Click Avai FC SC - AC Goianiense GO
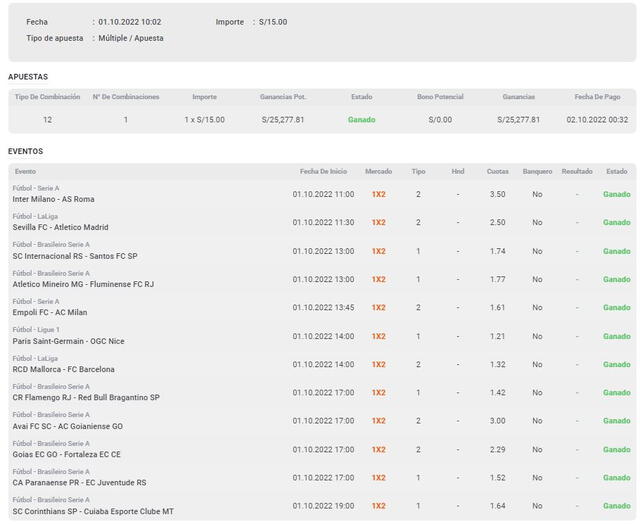640x524 pixels. click(x=67, y=426)
